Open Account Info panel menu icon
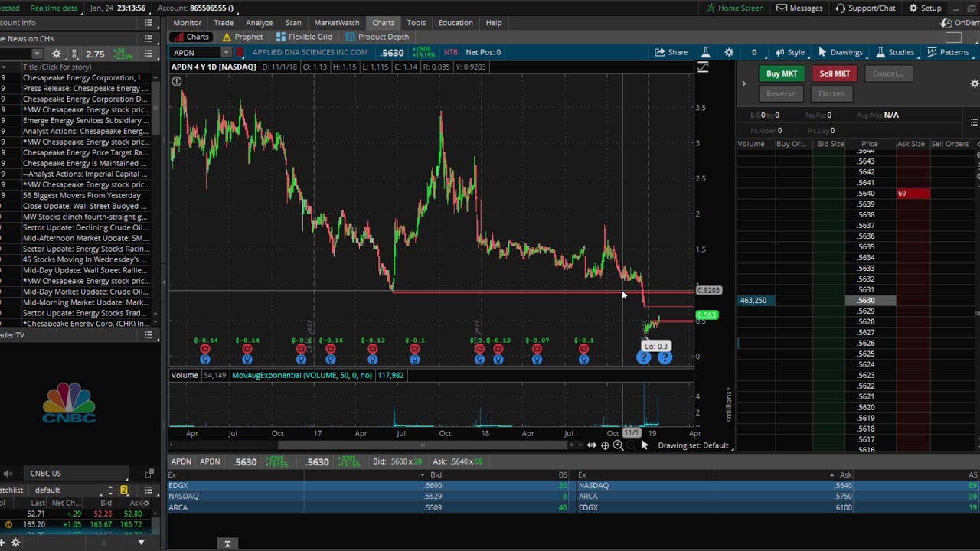Image resolution: width=980 pixels, height=551 pixels. 149,23
